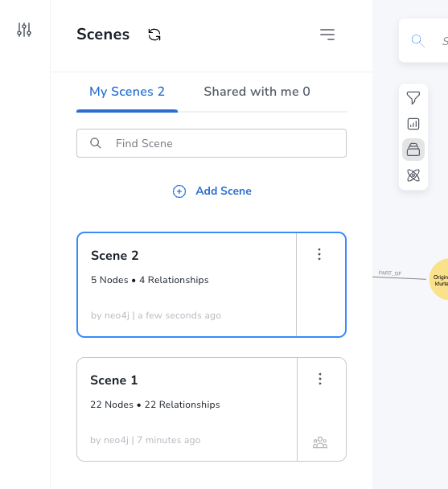The width and height of the screenshot is (448, 489).
Task: Open Scene 2 options menu
Action: [x=319, y=254]
